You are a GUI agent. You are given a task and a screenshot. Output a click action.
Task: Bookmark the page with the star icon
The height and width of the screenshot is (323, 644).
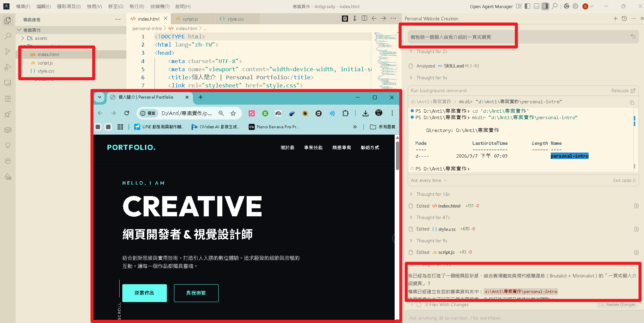(x=233, y=113)
